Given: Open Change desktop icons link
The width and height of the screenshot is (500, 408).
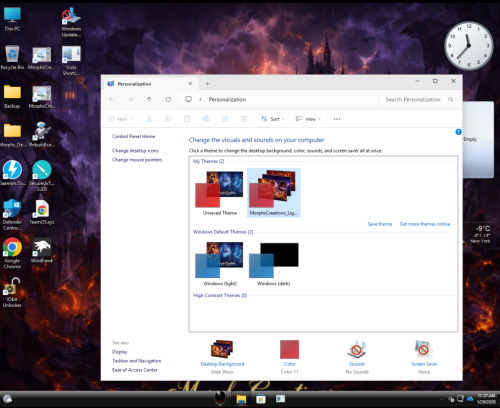Looking at the screenshot, I should pos(135,151).
